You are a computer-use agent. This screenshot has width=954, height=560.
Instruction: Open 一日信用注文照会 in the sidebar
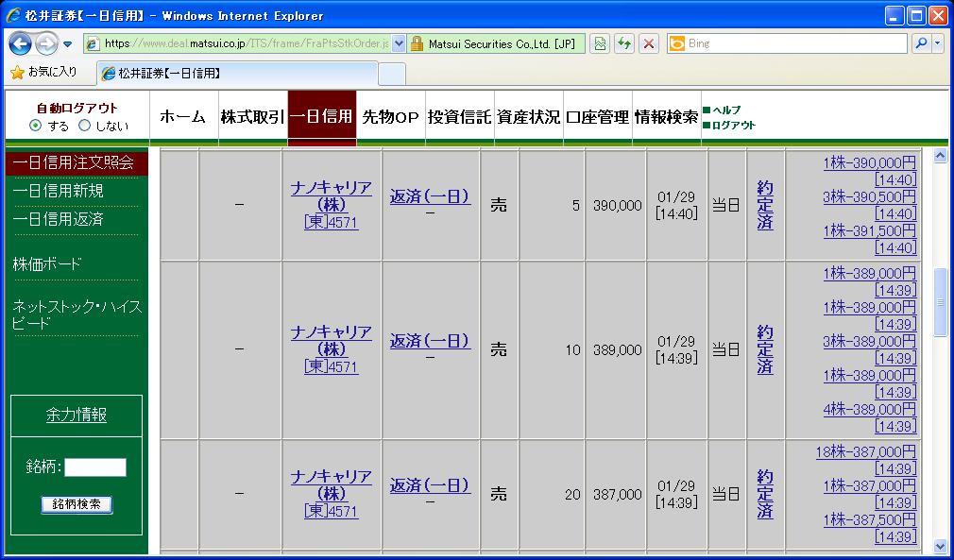pyautogui.click(x=73, y=162)
